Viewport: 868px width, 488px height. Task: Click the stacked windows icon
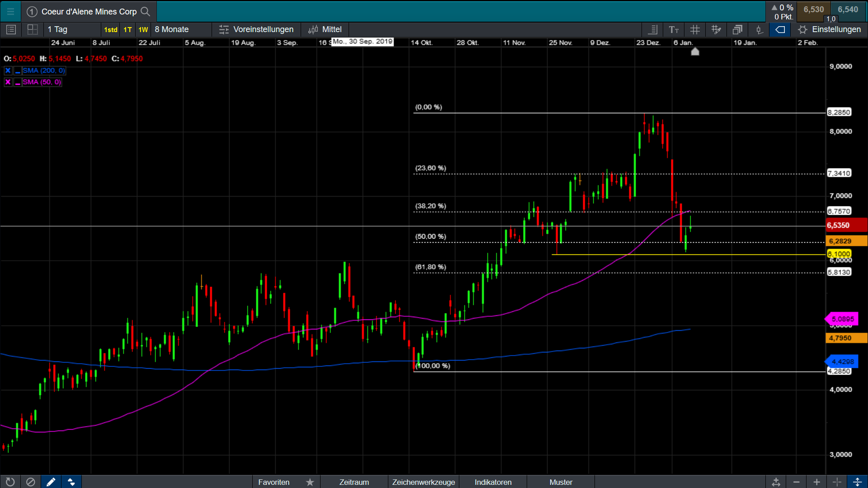click(x=737, y=30)
